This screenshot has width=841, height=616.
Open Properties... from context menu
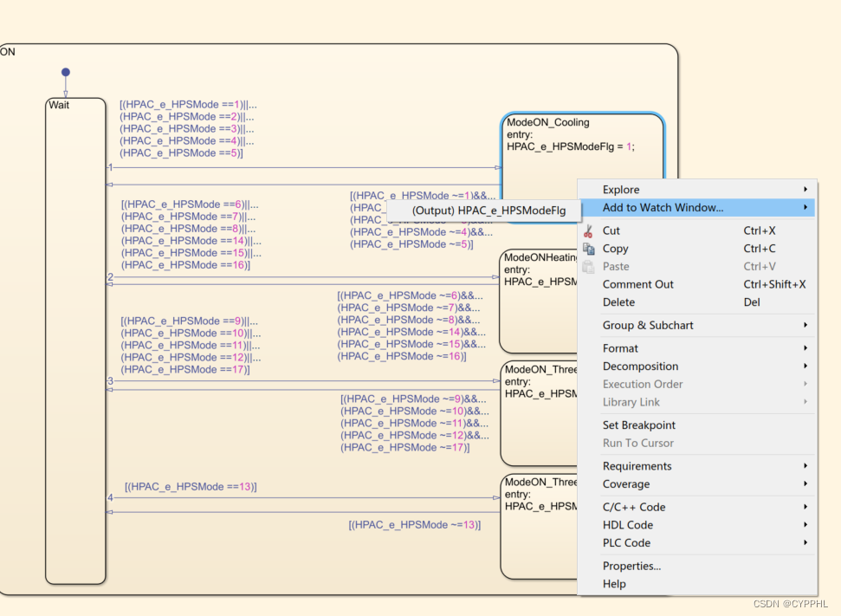696,566
